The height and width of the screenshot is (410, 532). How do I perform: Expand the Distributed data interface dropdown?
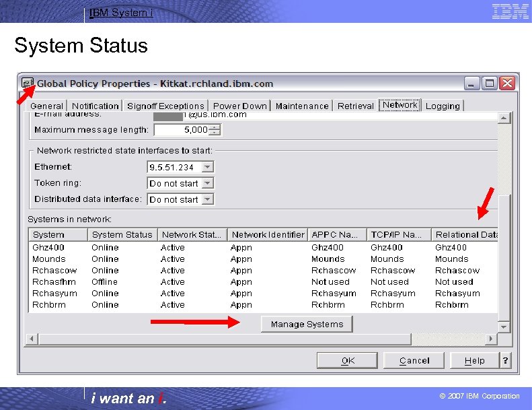(x=207, y=199)
